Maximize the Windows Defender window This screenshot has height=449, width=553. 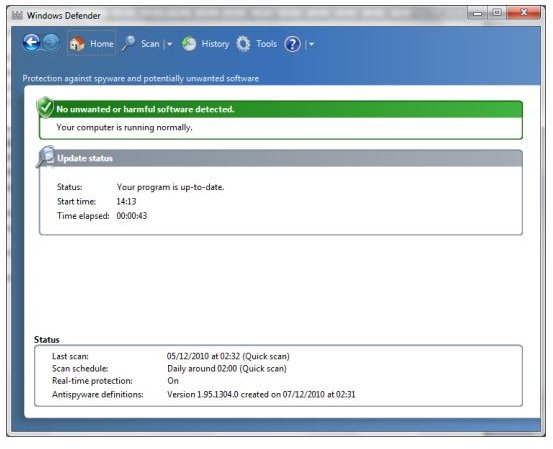click(497, 13)
